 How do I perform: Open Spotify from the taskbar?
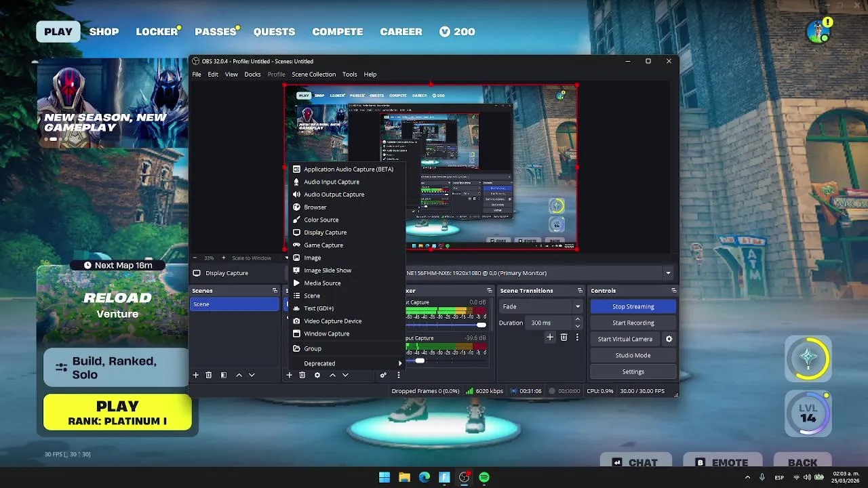click(x=484, y=477)
